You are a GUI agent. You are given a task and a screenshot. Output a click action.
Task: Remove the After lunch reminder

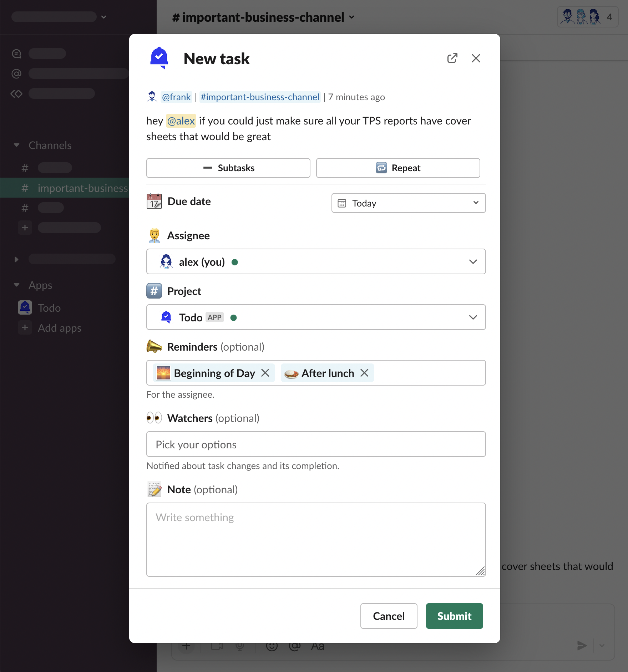(x=364, y=373)
